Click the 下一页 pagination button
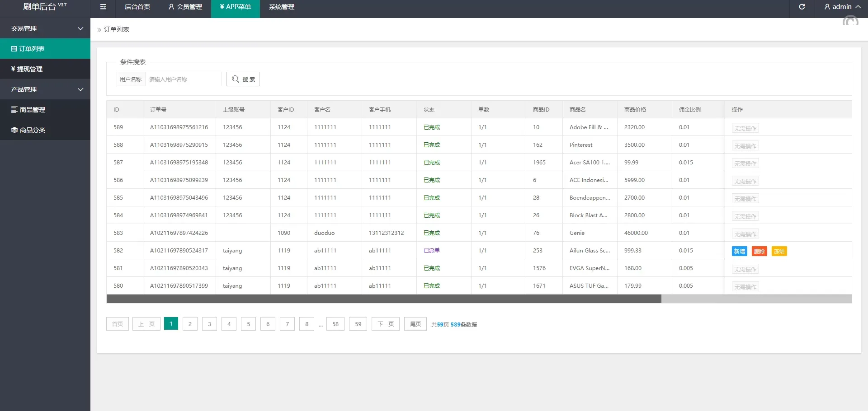Viewport: 868px width, 411px height. (x=385, y=324)
